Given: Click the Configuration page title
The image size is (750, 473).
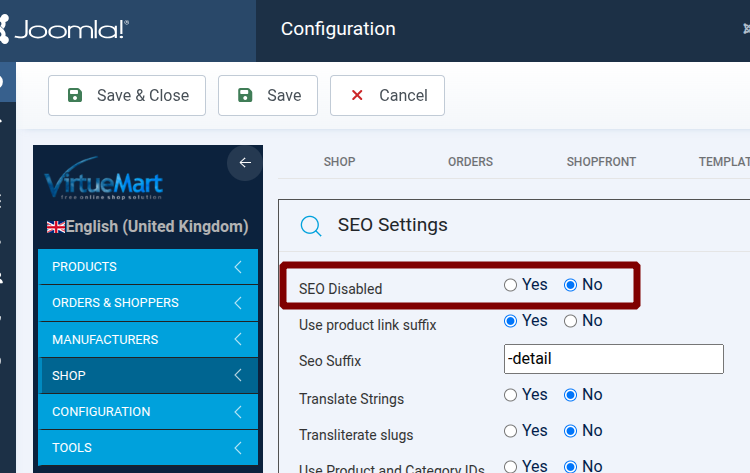Looking at the screenshot, I should tap(338, 29).
